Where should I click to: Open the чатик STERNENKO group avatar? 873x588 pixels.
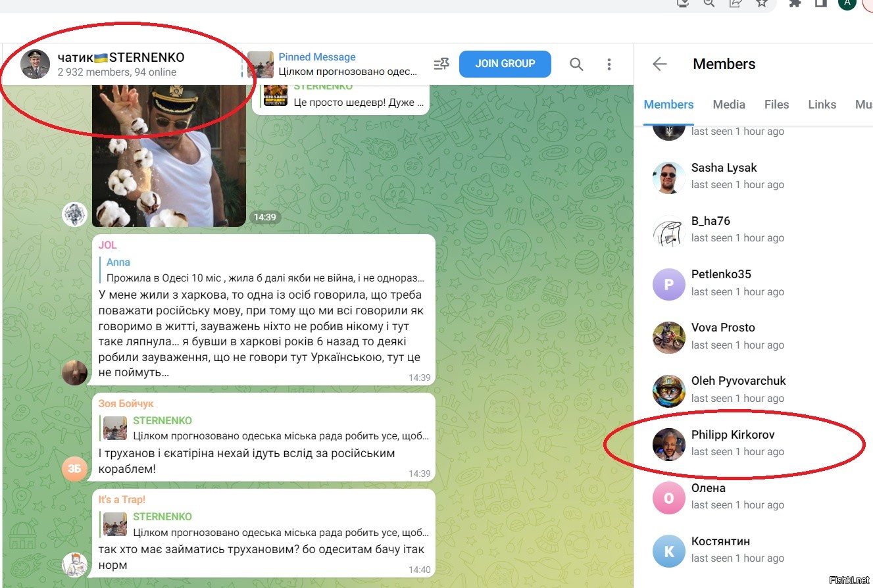pos(36,64)
